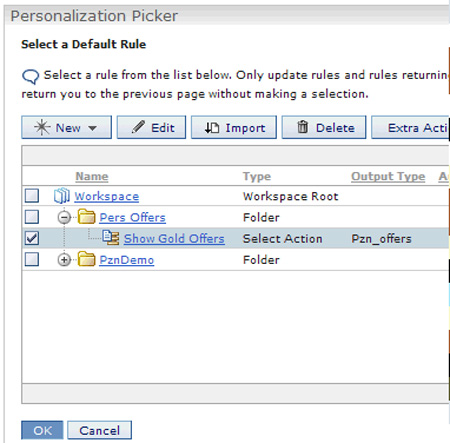Viewport: 450px width, 443px height.
Task: Click the PznDemo folder icon
Action: pos(87,259)
